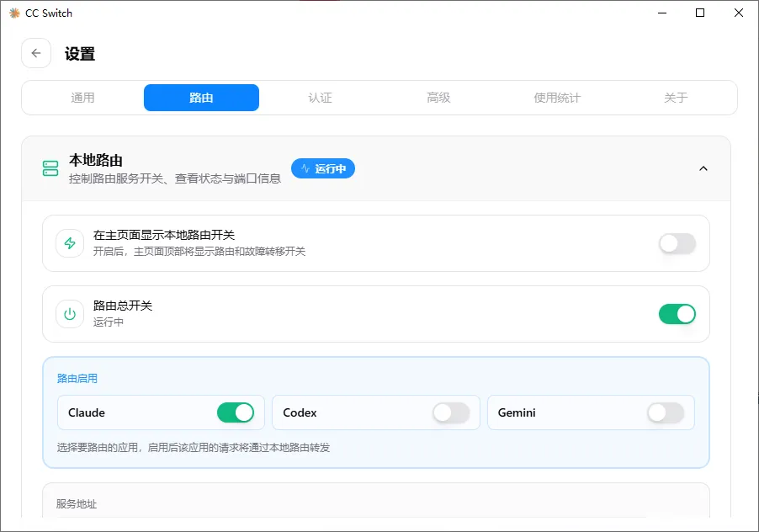Turn off the 路由总开关 switch
Viewport: 759px width, 532px height.
pos(677,314)
